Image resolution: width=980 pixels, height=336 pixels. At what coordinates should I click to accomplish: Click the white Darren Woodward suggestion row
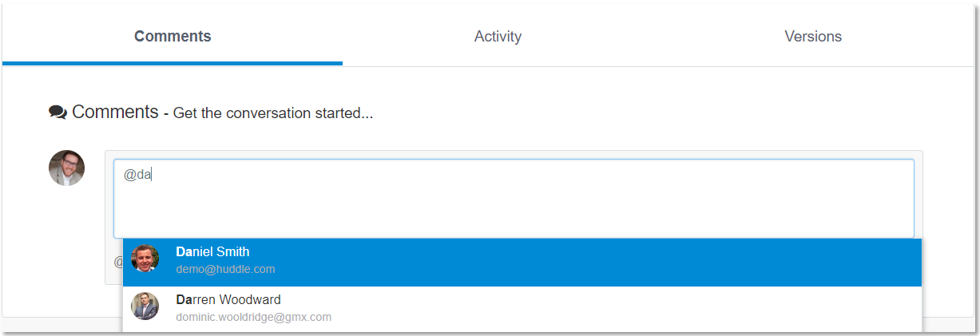click(x=522, y=310)
